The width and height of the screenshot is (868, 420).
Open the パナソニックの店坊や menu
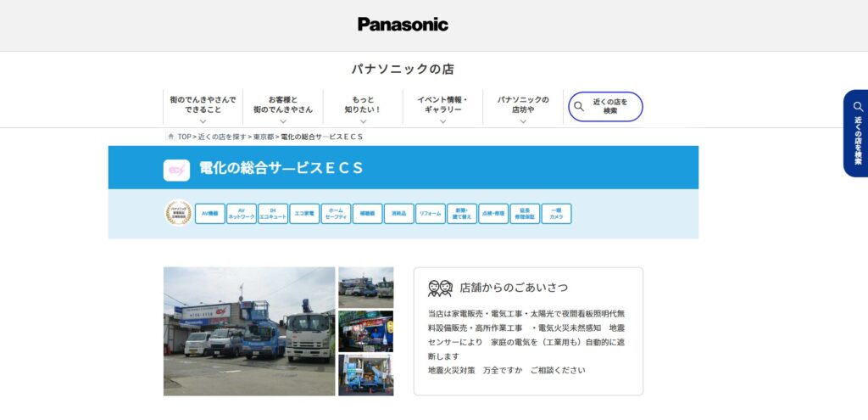click(523, 106)
